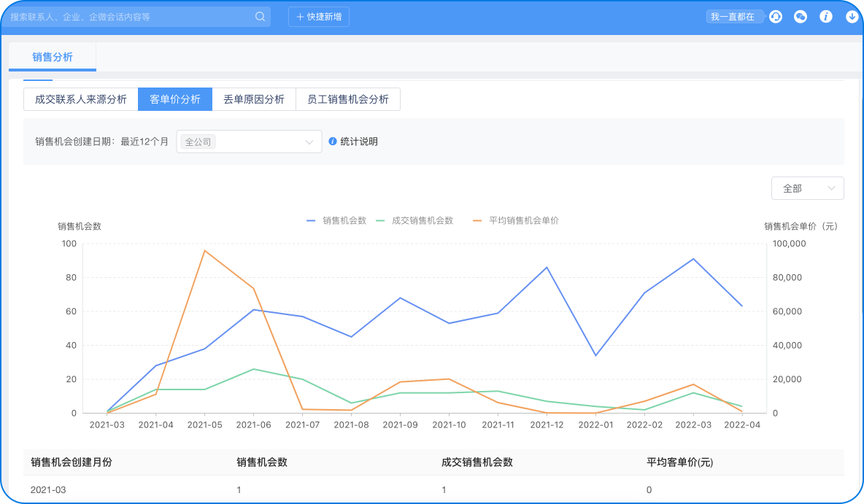Click the orange peak at 2021-05

point(204,251)
